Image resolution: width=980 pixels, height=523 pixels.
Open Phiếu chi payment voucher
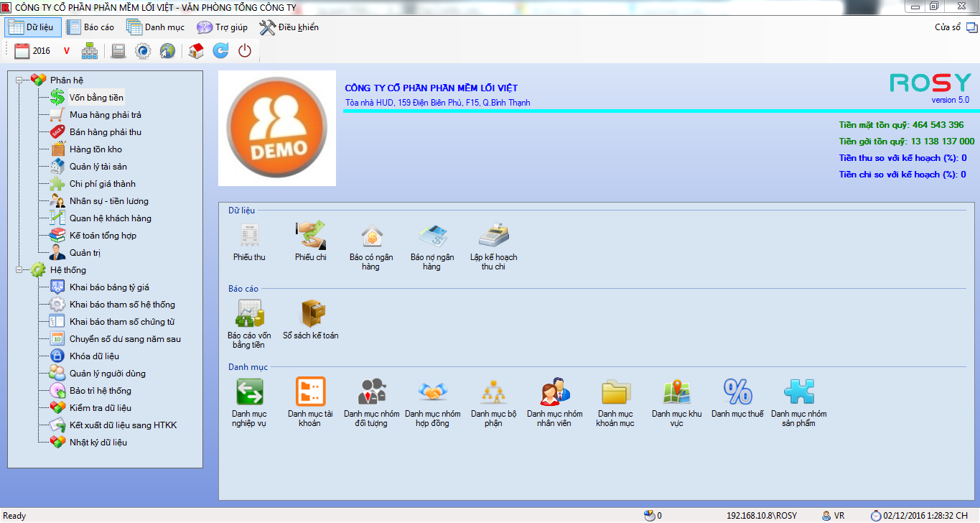click(x=310, y=236)
